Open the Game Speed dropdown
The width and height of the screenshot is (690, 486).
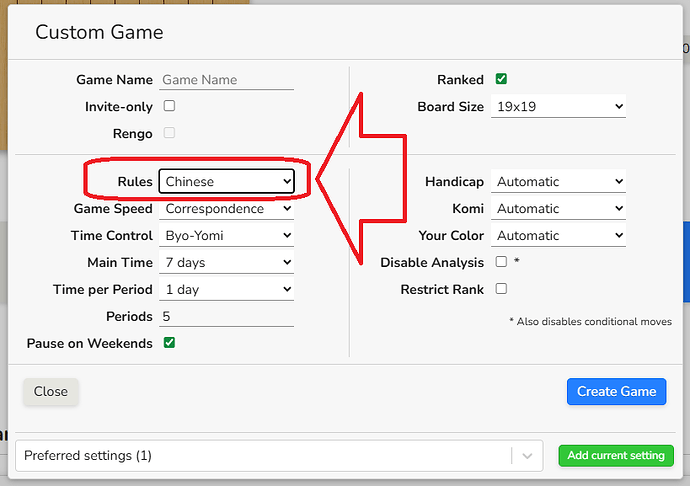226,209
